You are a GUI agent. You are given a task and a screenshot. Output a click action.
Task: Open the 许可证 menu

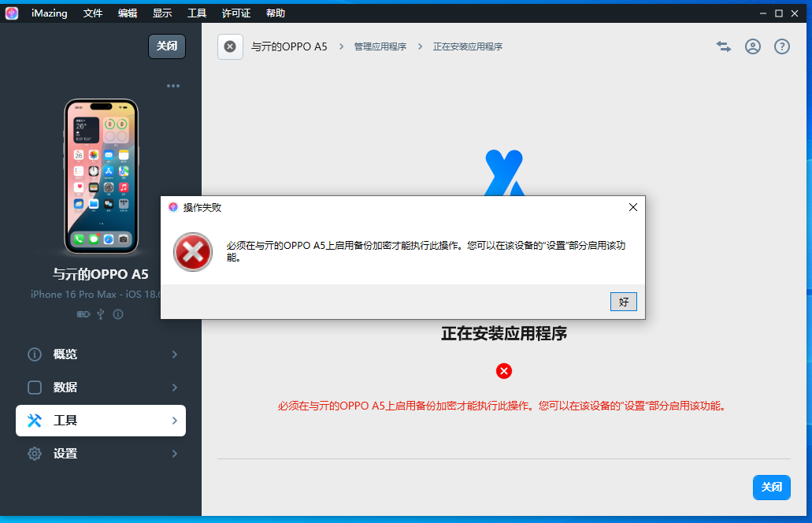tap(236, 13)
